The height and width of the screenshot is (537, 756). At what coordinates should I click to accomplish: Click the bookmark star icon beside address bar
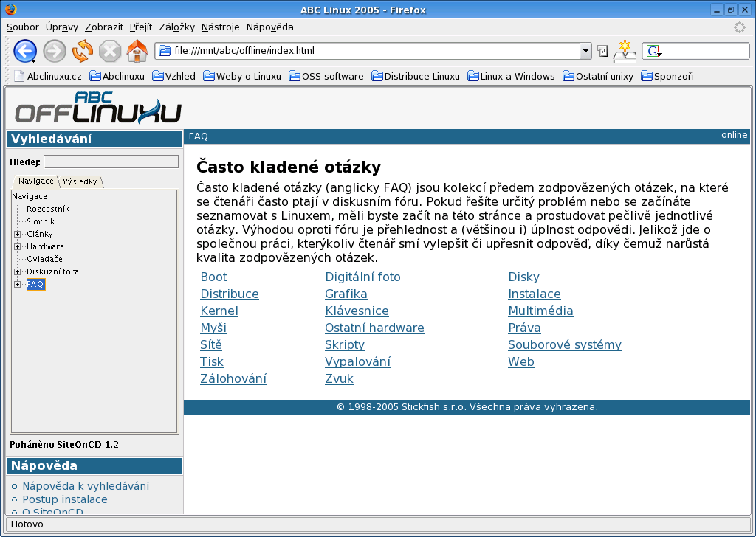tap(625, 50)
